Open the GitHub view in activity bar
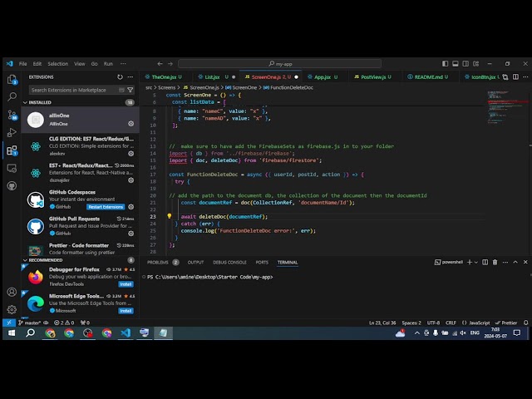The height and width of the screenshot is (399, 532). click(x=12, y=186)
